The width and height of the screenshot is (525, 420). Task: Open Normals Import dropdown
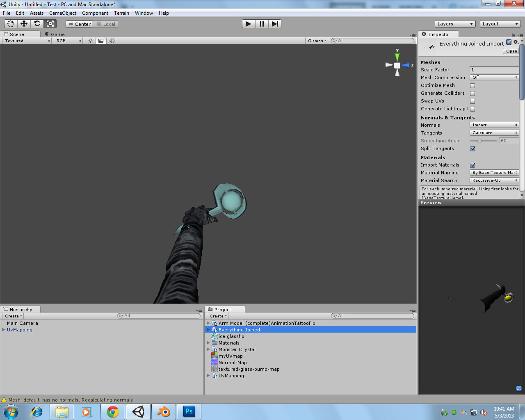[x=494, y=125]
